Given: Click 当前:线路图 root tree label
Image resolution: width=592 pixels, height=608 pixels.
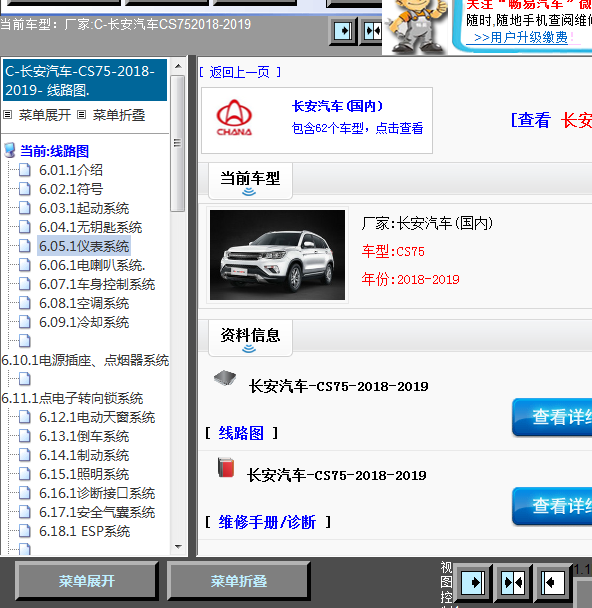Looking at the screenshot, I should pyautogui.click(x=54, y=151).
